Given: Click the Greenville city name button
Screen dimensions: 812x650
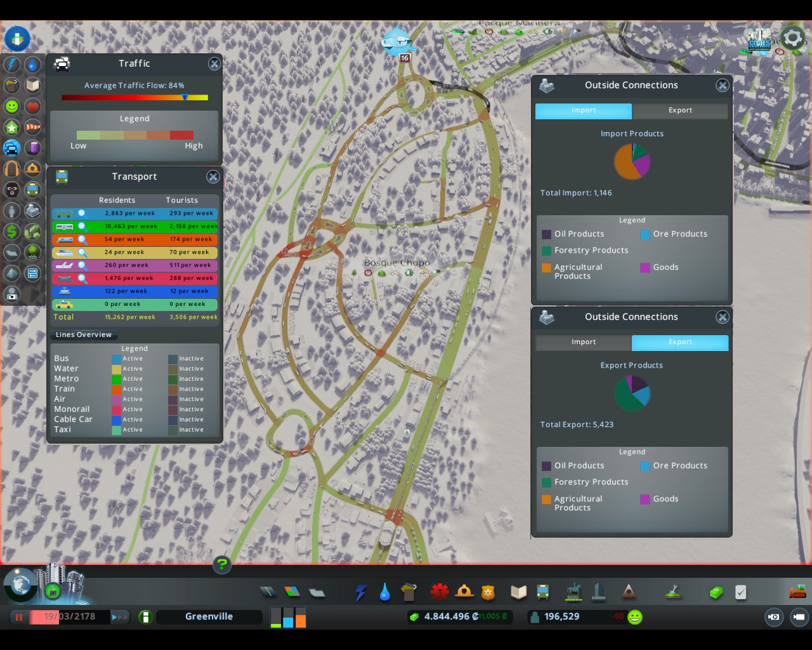Looking at the screenshot, I should tap(209, 617).
